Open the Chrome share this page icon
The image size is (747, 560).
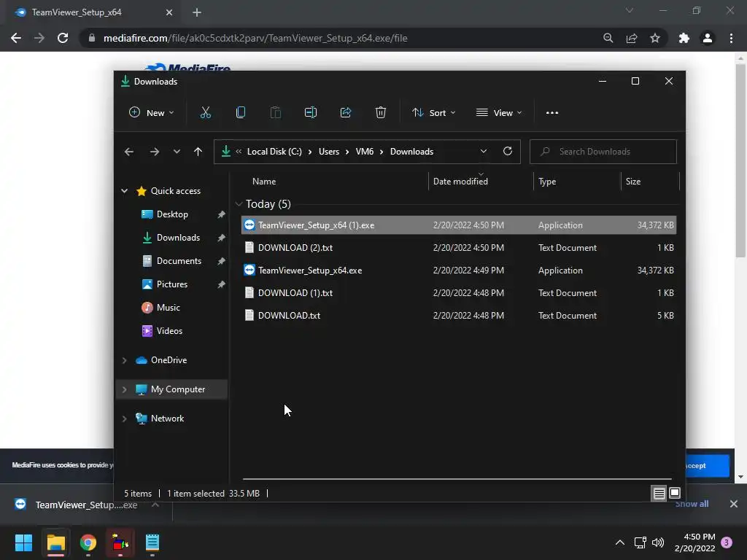pos(632,38)
